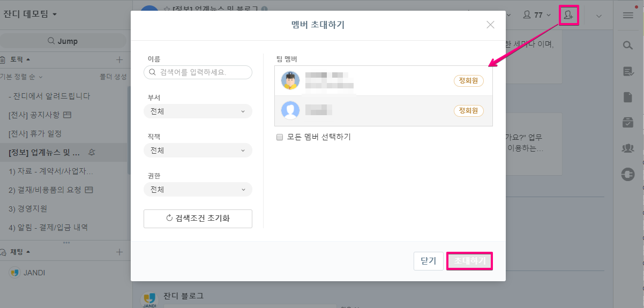Click the 닫기 button
The height and width of the screenshot is (308, 644).
point(428,261)
